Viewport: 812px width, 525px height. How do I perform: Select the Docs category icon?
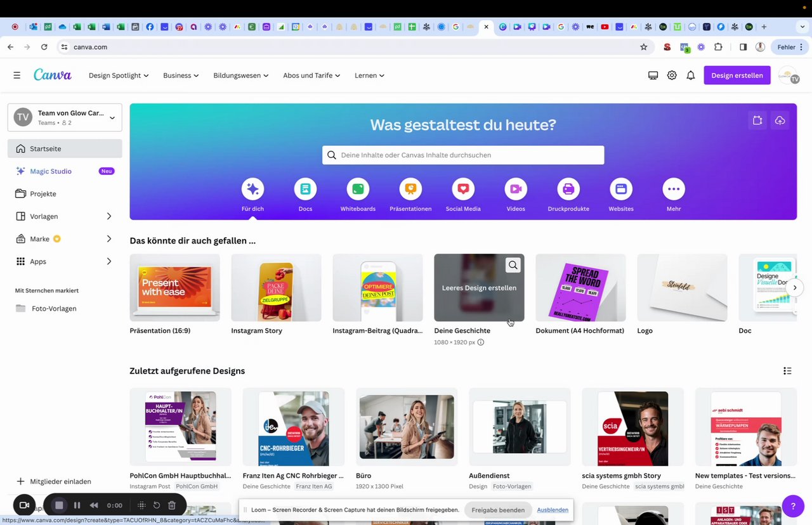[305, 189]
